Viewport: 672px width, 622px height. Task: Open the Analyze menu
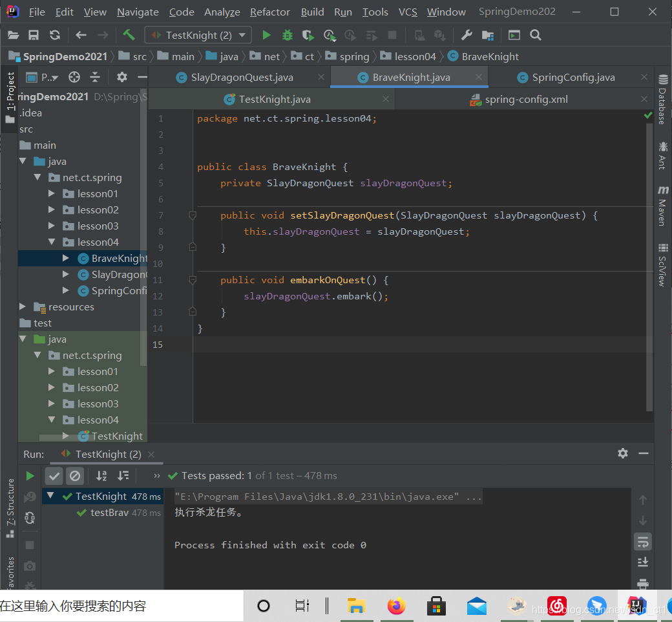point(222,12)
